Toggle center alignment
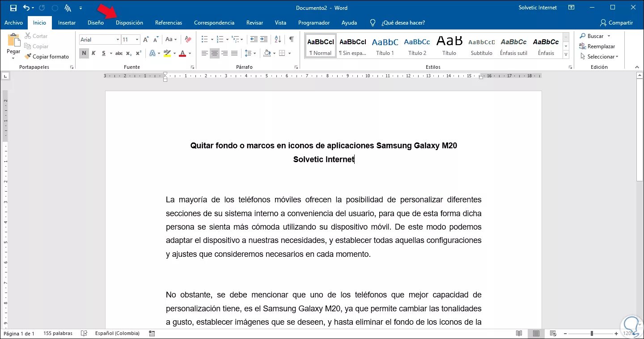The height and width of the screenshot is (339, 644). (x=215, y=53)
